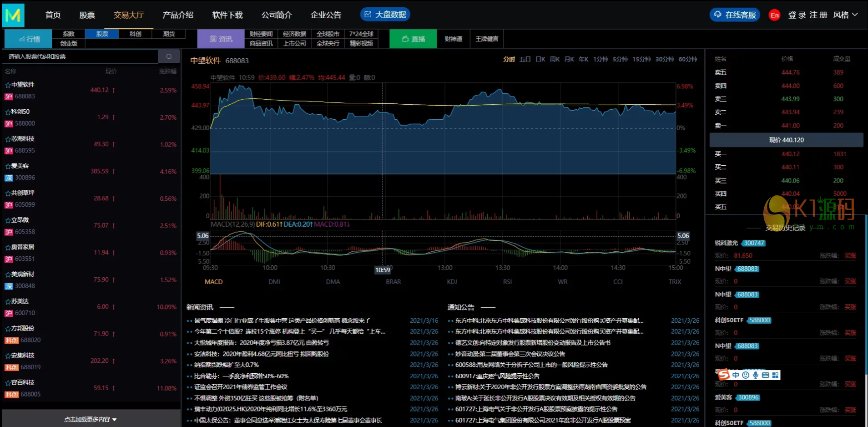Toggle favorite star for 中望软件
This screenshot has height=427, width=868.
(8, 85)
